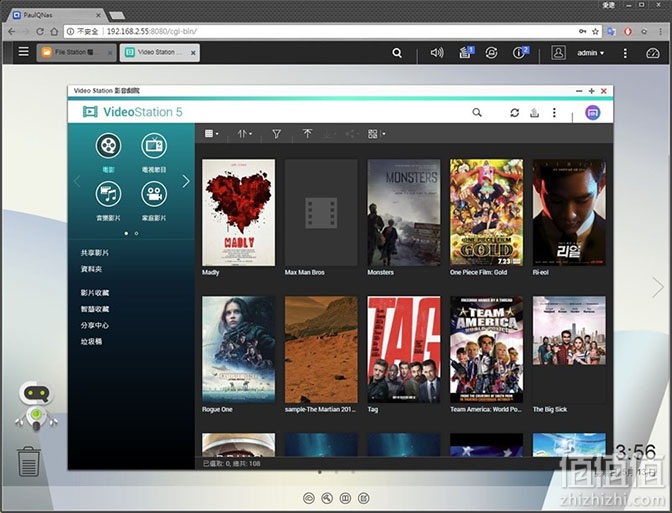Click the Rogue One title text
Image resolution: width=672 pixels, height=513 pixels.
pos(217,410)
